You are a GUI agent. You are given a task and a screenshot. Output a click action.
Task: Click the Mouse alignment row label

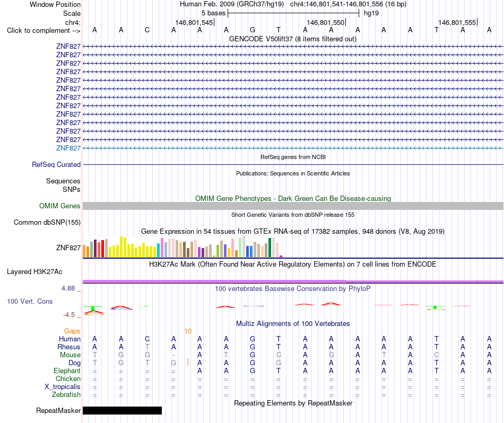pyautogui.click(x=70, y=355)
